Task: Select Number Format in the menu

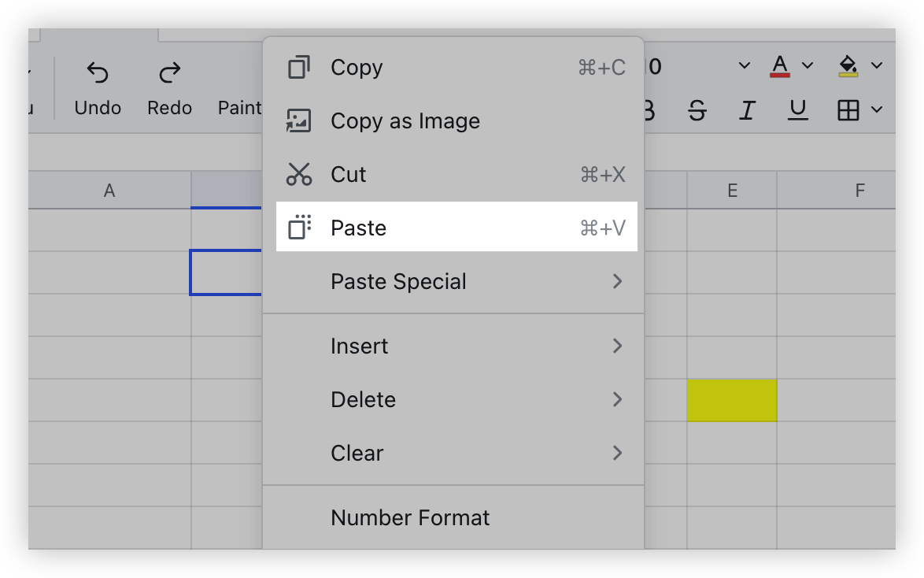Action: pyautogui.click(x=410, y=517)
